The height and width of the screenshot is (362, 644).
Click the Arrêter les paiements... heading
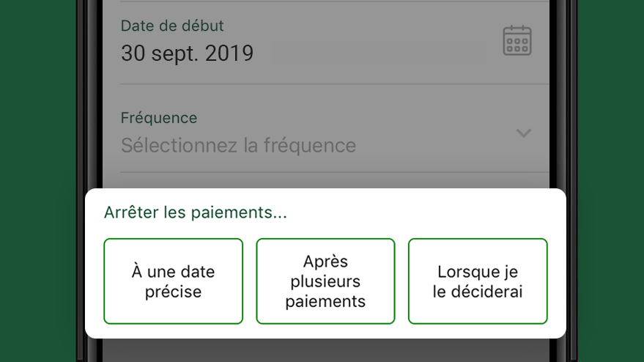(x=196, y=213)
